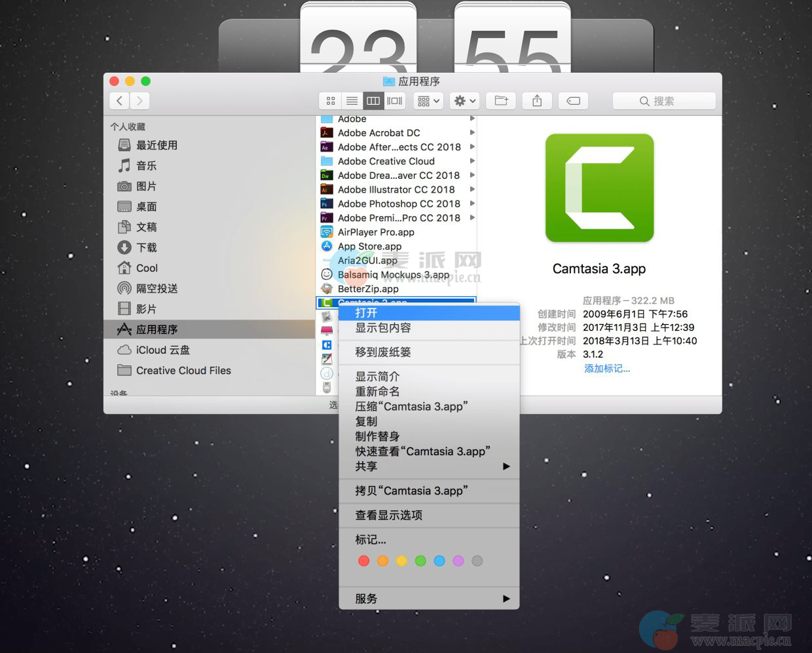Screen dimensions: 812x653
Task: Open the 共享 submenu in context menu
Action: point(429,466)
